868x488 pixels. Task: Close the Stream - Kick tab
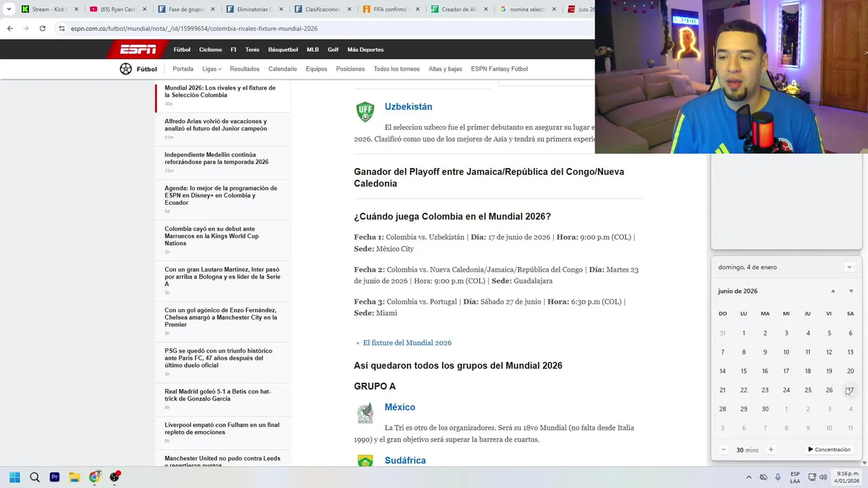pyautogui.click(x=76, y=9)
